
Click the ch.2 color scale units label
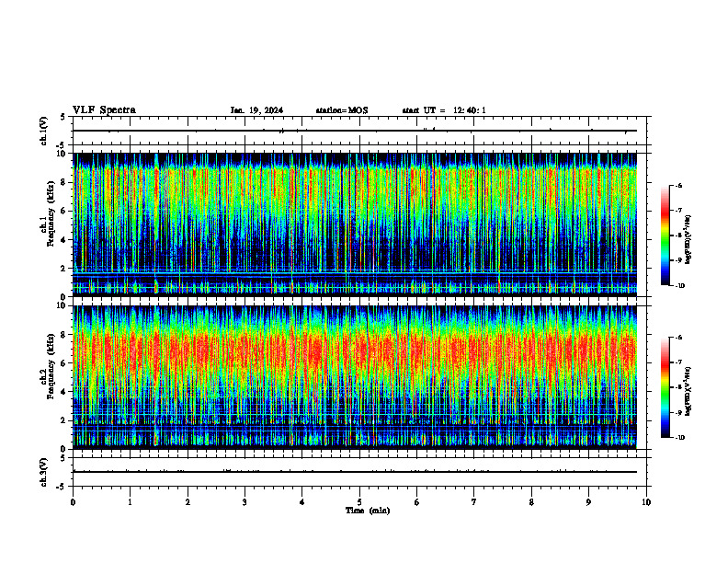(688, 392)
